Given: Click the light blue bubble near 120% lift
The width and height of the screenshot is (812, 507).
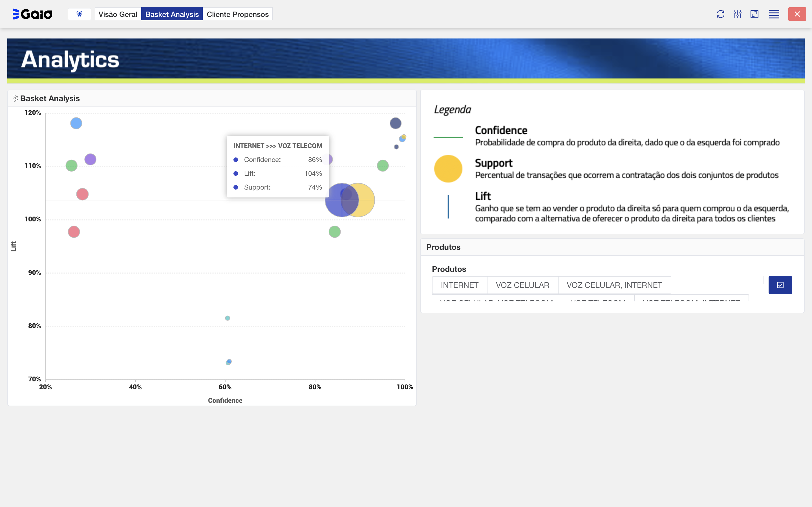Looking at the screenshot, I should (x=76, y=123).
